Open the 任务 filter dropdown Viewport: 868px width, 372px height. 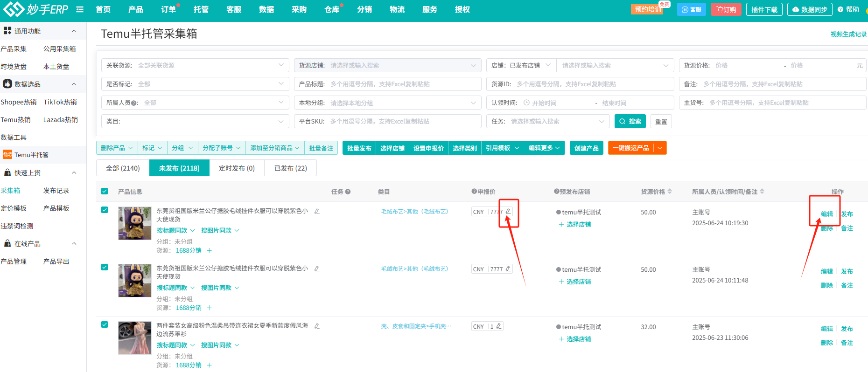[548, 121]
